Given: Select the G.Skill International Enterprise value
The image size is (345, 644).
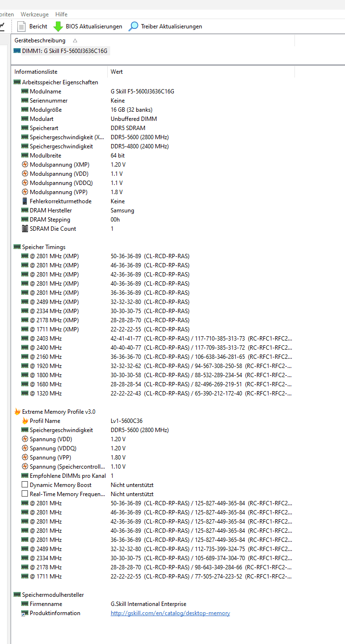Looking at the screenshot, I should click(148, 604).
